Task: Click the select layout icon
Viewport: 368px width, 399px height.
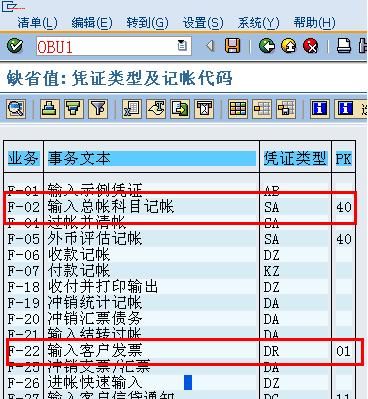Action: click(x=262, y=109)
